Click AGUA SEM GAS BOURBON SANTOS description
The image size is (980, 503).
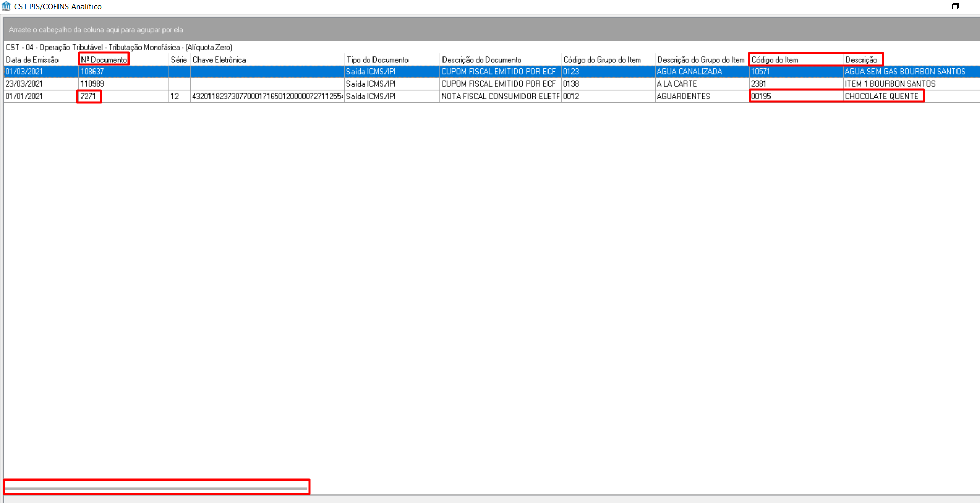tap(912, 72)
